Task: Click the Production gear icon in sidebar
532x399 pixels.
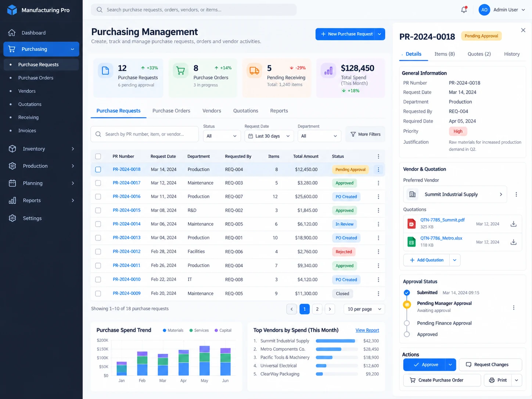Action: (12, 166)
